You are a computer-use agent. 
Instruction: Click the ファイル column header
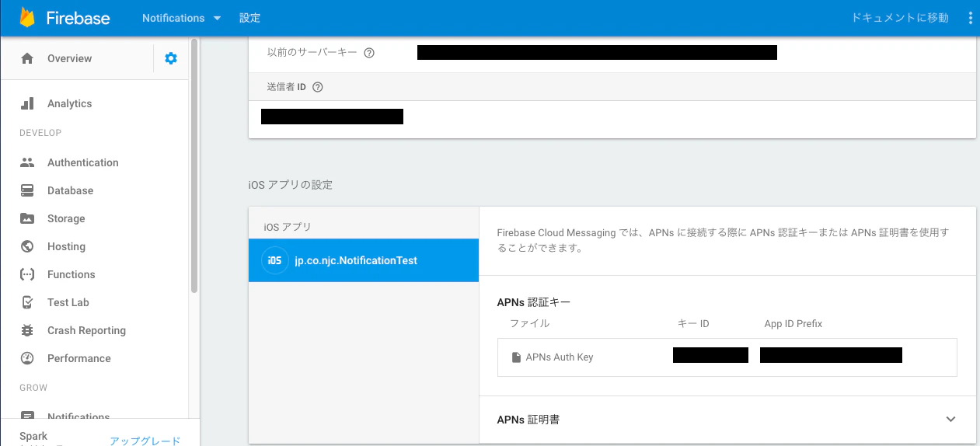(x=530, y=323)
